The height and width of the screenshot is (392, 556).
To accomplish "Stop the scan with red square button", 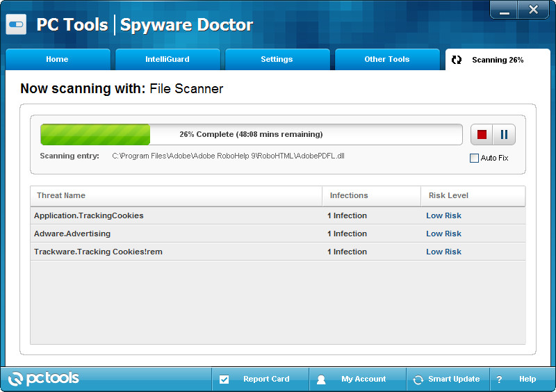I will (x=482, y=134).
